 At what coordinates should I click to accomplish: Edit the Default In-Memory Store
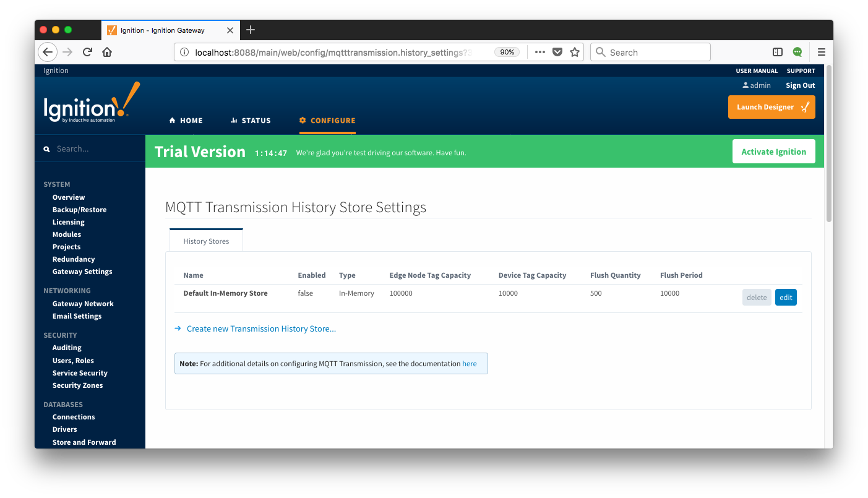786,298
